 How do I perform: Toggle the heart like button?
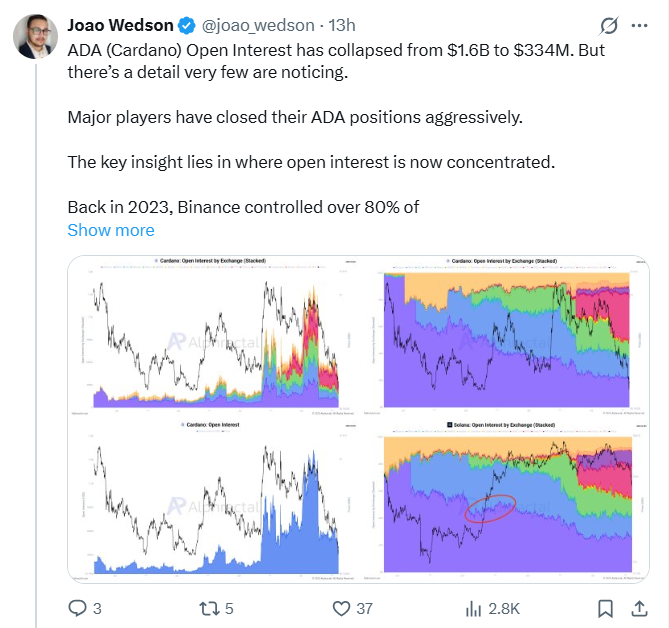pyautogui.click(x=341, y=607)
